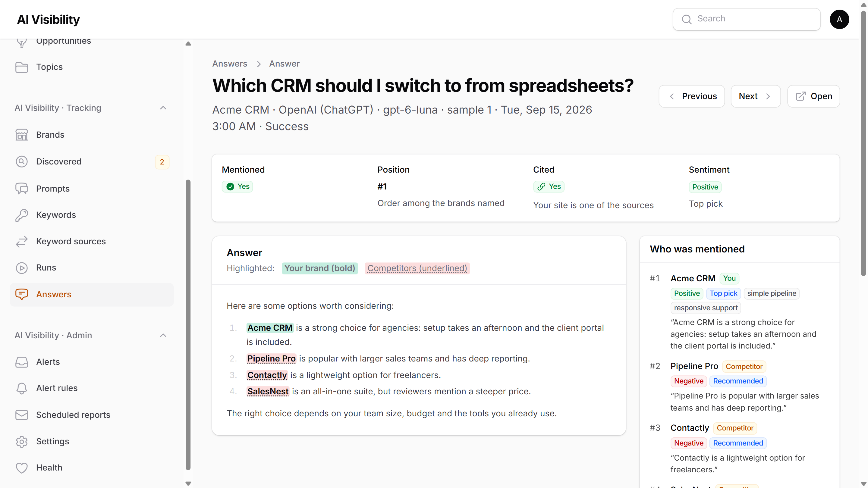
Task: Click the Competitor tag beside Pipeline Pro
Action: click(744, 366)
